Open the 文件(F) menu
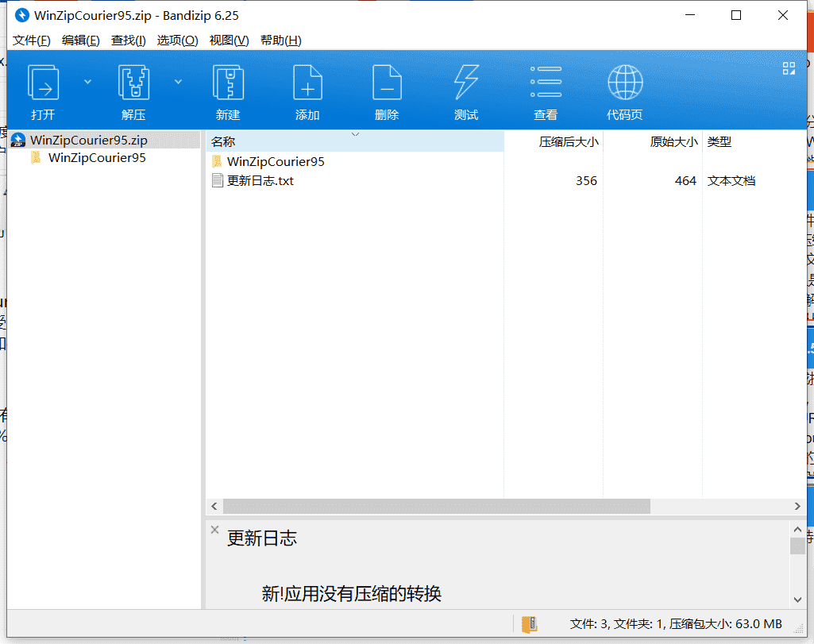 (31, 40)
